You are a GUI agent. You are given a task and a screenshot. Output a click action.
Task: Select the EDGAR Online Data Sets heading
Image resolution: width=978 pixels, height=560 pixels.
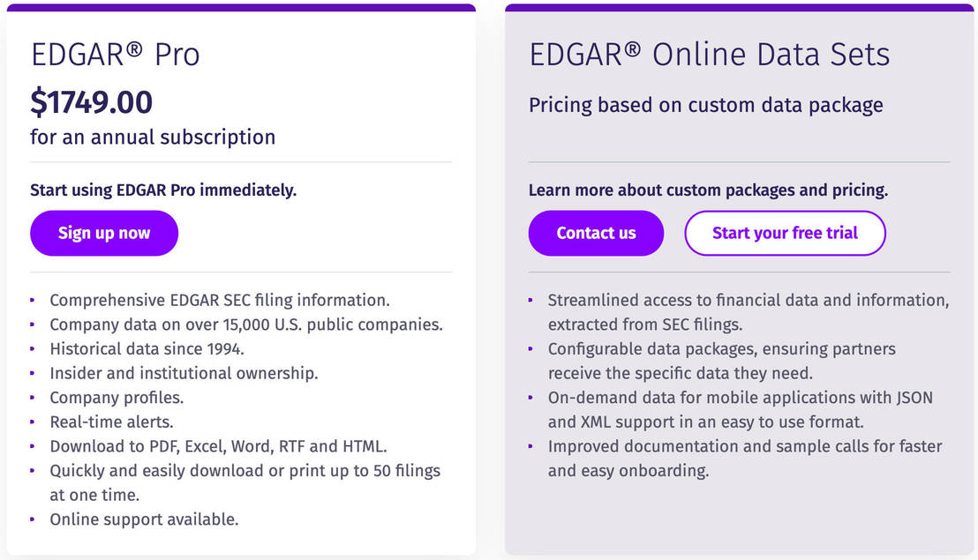point(708,55)
